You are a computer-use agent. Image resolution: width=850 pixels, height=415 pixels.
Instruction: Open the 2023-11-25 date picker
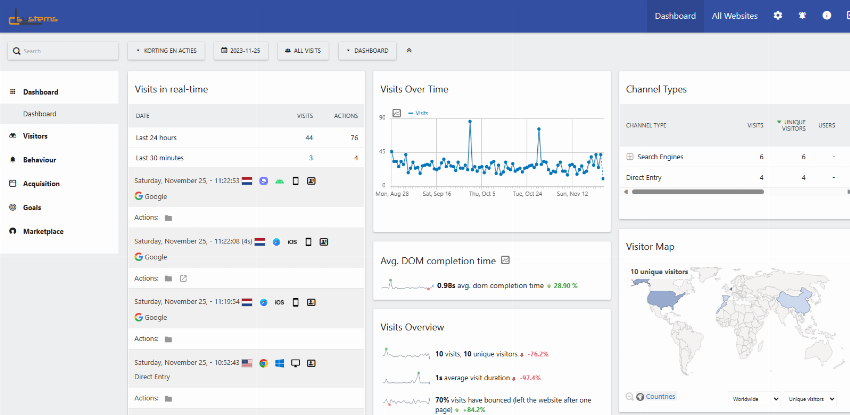[241, 50]
